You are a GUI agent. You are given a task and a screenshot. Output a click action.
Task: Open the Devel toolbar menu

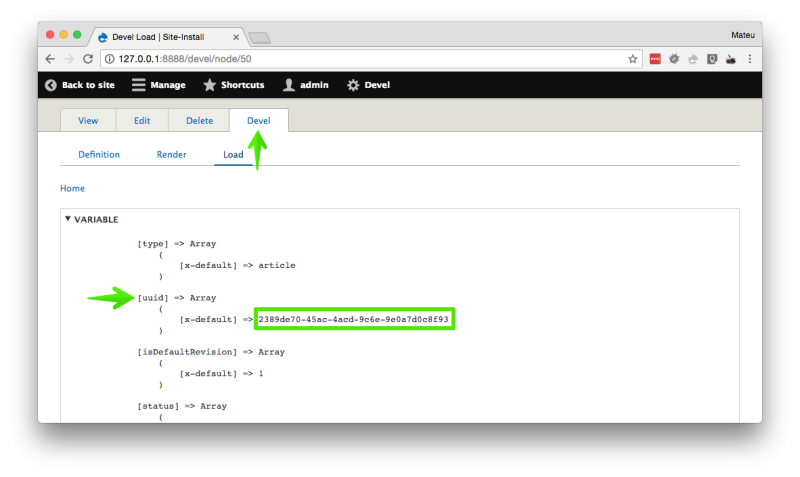pos(368,85)
